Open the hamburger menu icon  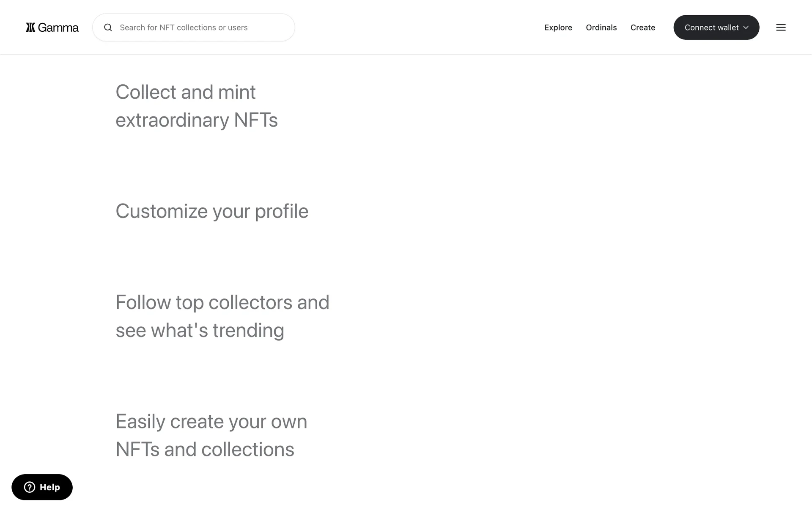[x=781, y=28]
